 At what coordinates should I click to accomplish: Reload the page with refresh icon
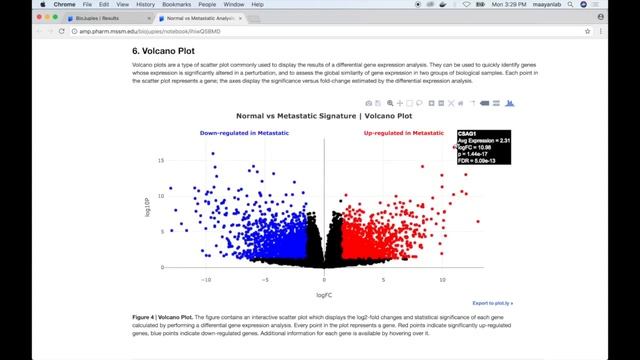[x=62, y=31]
